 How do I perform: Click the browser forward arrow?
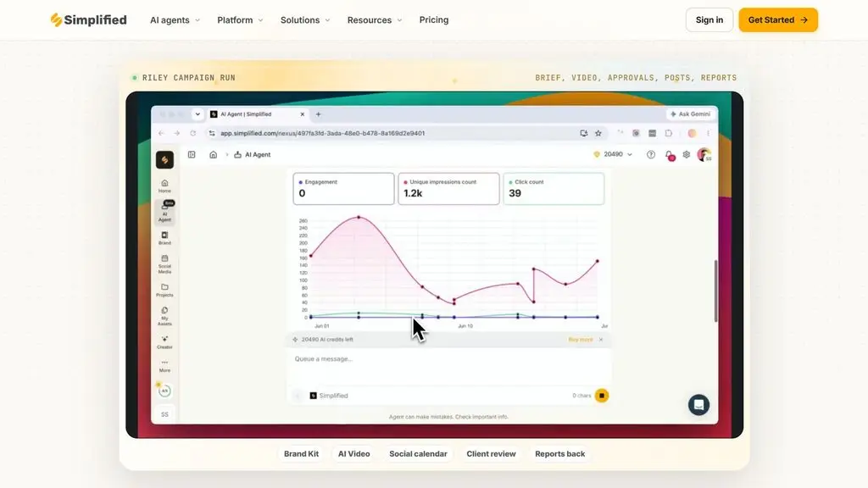coord(176,133)
